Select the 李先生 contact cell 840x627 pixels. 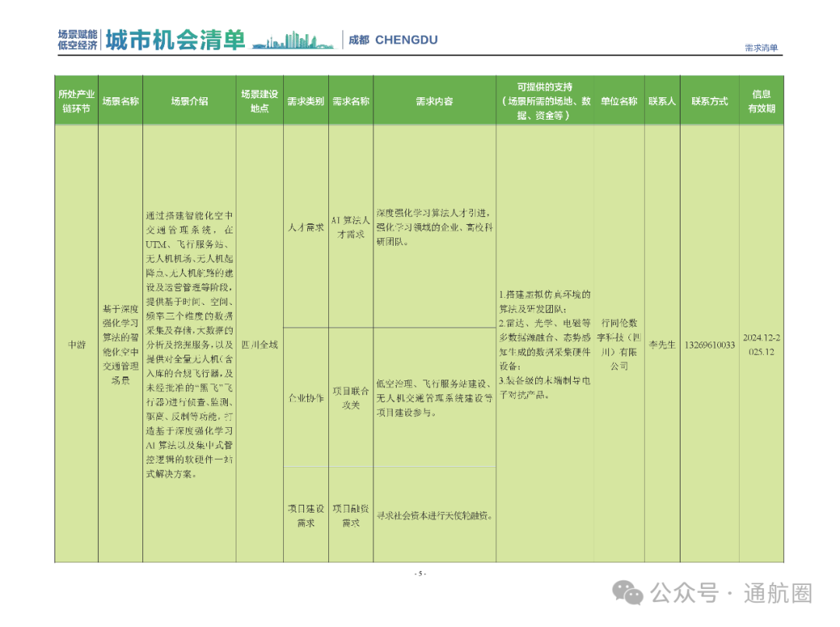tap(662, 345)
